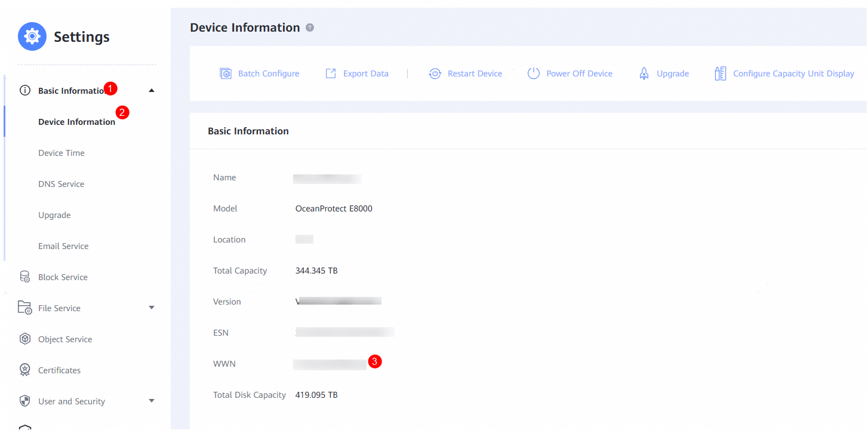Click the Model field label

pos(225,208)
